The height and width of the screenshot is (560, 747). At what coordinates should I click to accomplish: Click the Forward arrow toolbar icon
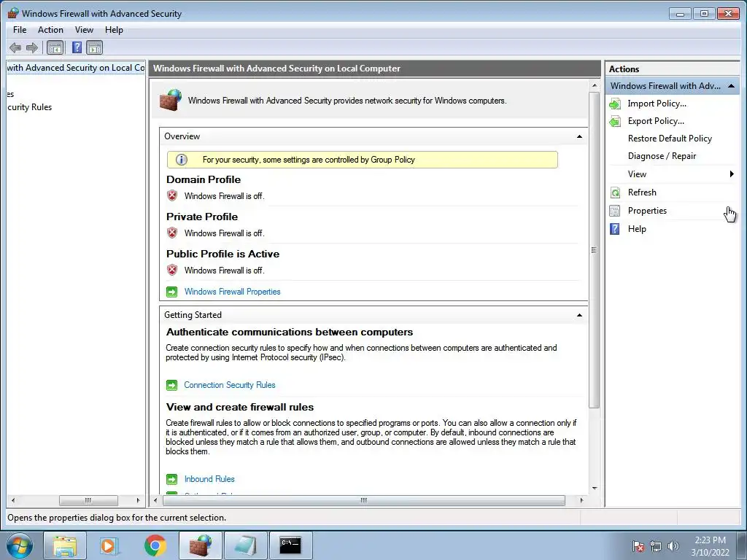tap(32, 47)
